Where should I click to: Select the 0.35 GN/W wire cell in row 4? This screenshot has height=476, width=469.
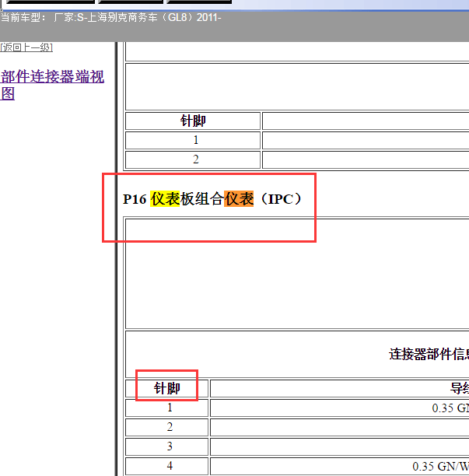coord(340,466)
